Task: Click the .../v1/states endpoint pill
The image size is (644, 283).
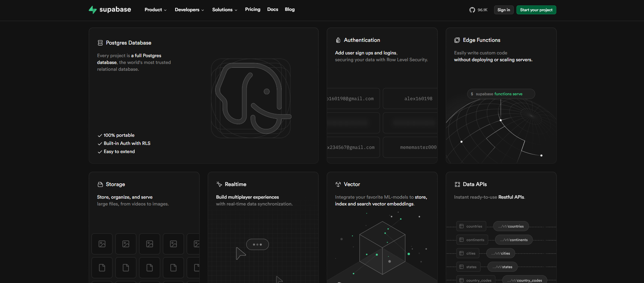Action: click(503, 267)
